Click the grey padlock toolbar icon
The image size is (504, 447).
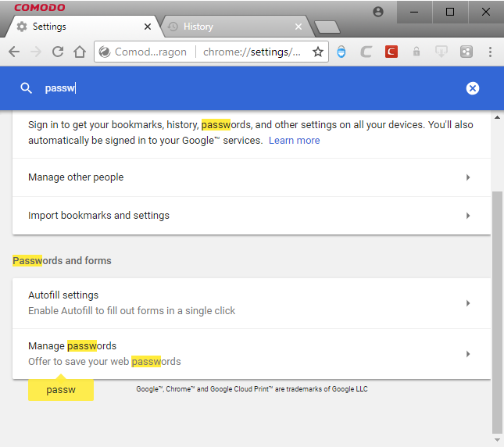[x=416, y=52]
